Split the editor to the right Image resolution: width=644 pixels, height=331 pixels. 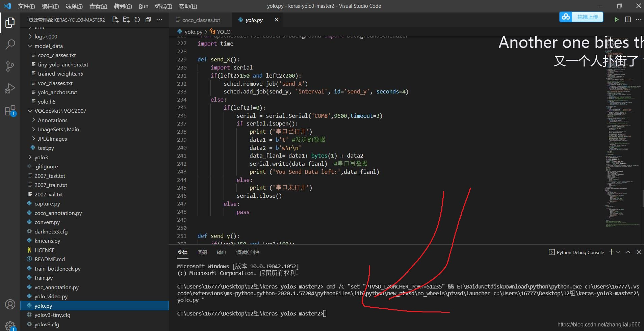click(x=628, y=20)
